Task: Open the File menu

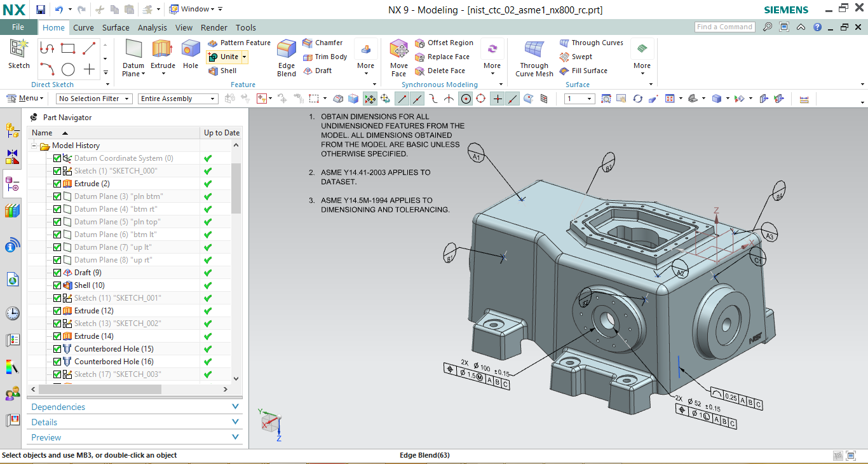Action: pos(18,27)
